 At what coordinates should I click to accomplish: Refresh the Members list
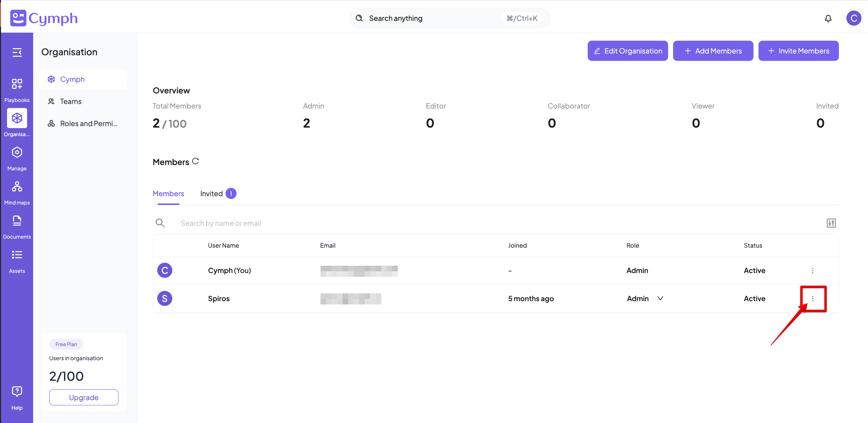pos(195,161)
